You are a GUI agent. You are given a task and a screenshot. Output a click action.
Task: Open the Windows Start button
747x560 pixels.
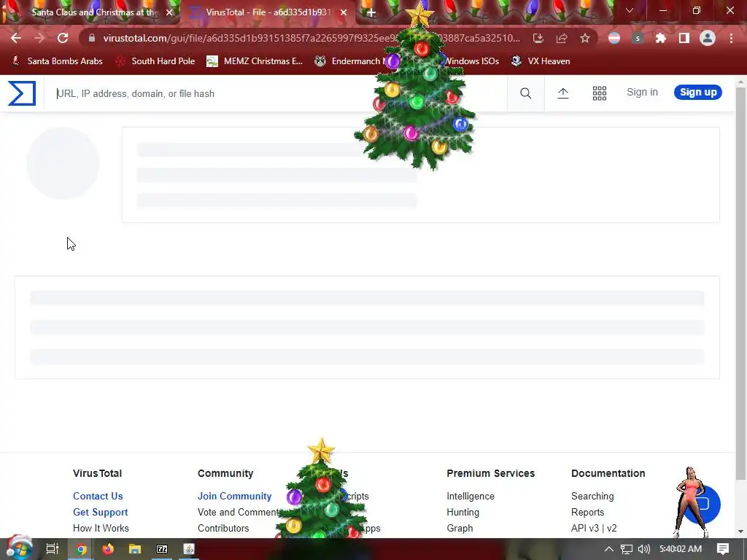click(19, 549)
